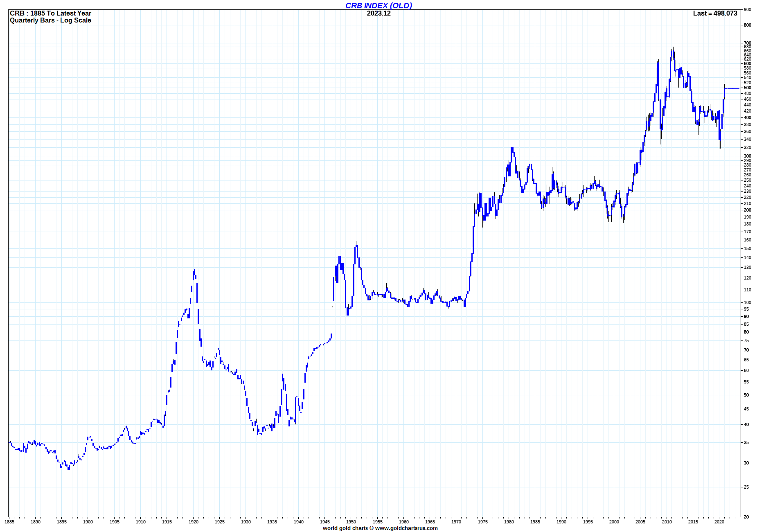757x532 pixels.
Task: Click the 25 y-axis label
Action: coord(746,487)
